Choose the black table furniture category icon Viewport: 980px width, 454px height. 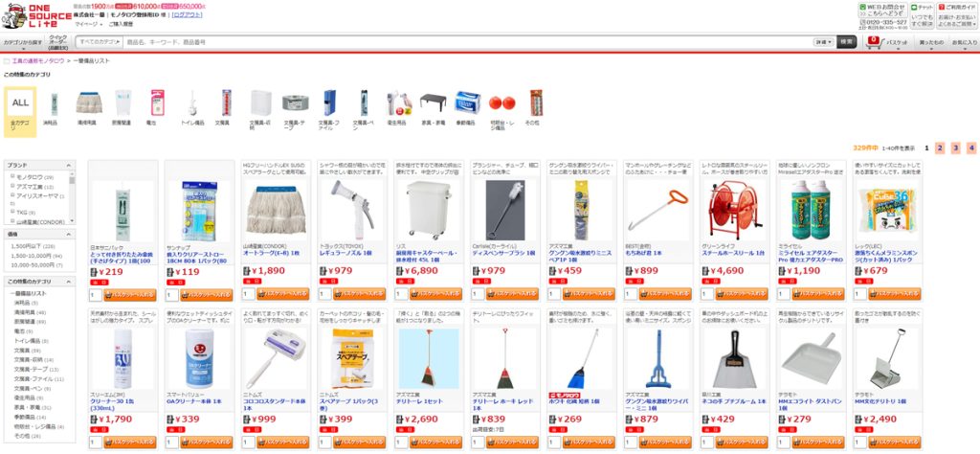(x=433, y=102)
